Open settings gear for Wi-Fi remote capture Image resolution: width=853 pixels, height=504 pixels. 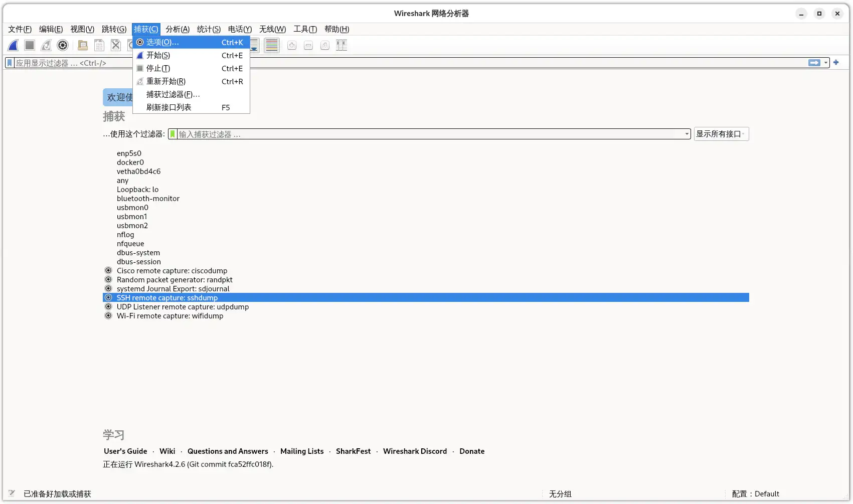[x=108, y=316]
